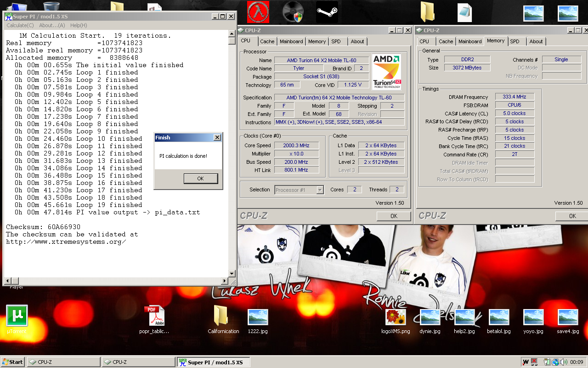Click the Super PI title bar icon
The width and height of the screenshot is (588, 368).
pos(9,16)
